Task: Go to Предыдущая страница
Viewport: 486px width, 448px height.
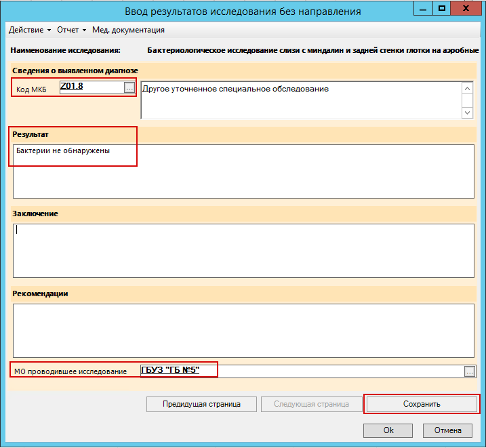Action: point(201,404)
